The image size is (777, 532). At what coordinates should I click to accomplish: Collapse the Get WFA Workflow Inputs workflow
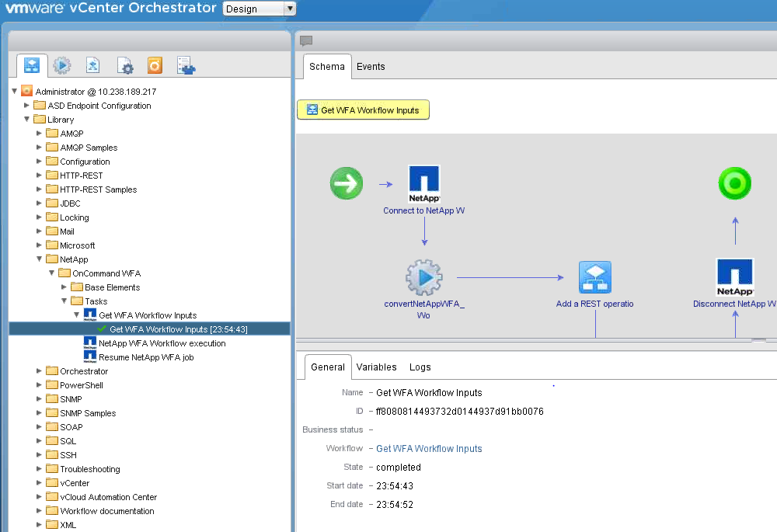tap(76, 315)
